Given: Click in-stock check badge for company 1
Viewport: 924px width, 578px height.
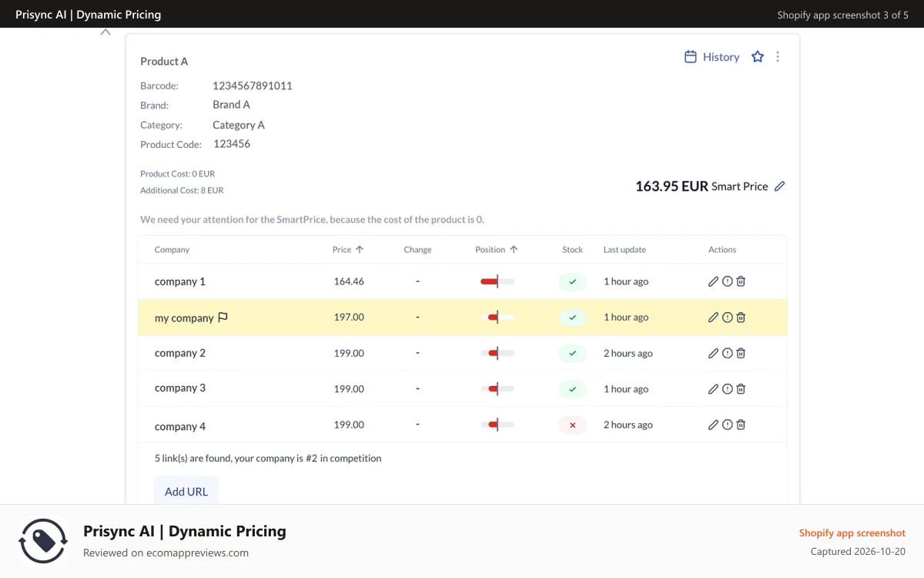Looking at the screenshot, I should (x=572, y=282).
